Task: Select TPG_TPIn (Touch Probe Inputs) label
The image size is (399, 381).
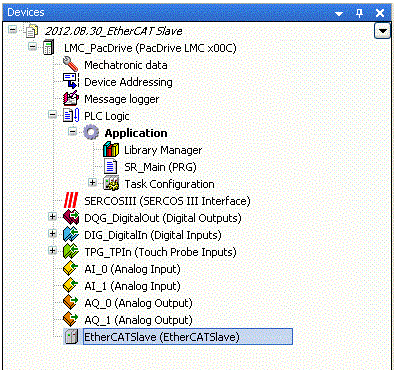Action: [160, 252]
